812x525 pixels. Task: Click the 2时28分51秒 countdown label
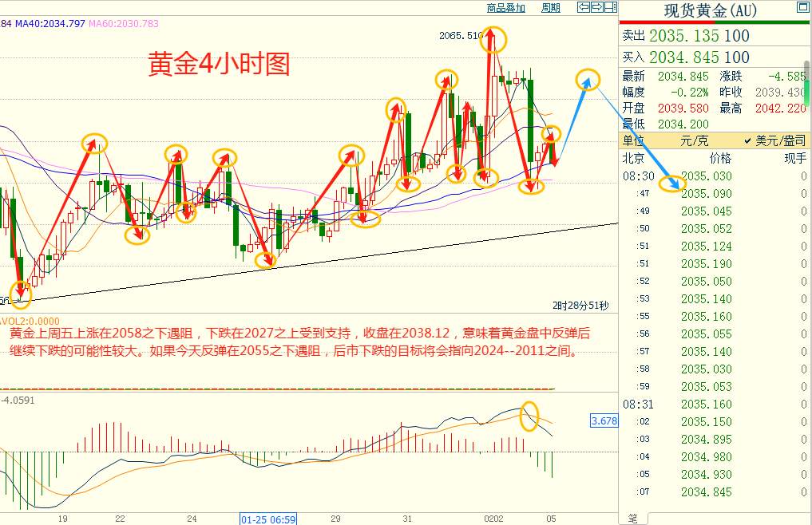coord(580,306)
